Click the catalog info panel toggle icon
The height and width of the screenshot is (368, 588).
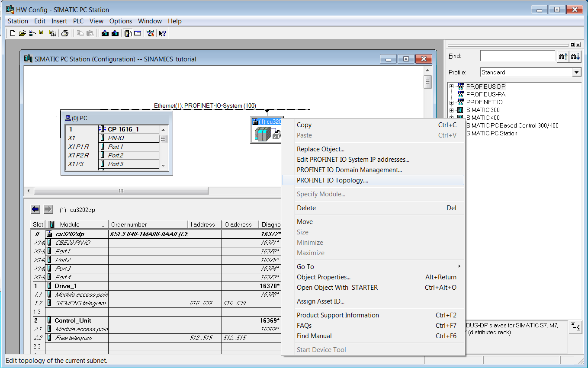pos(575,326)
